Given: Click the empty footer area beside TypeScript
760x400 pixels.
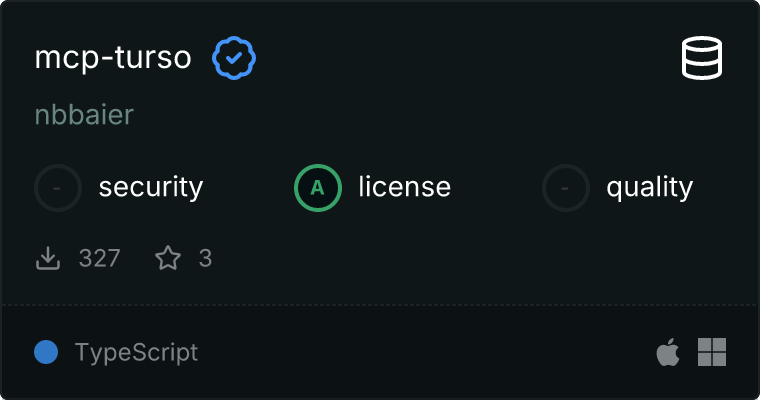Looking at the screenshot, I should tap(420, 352).
